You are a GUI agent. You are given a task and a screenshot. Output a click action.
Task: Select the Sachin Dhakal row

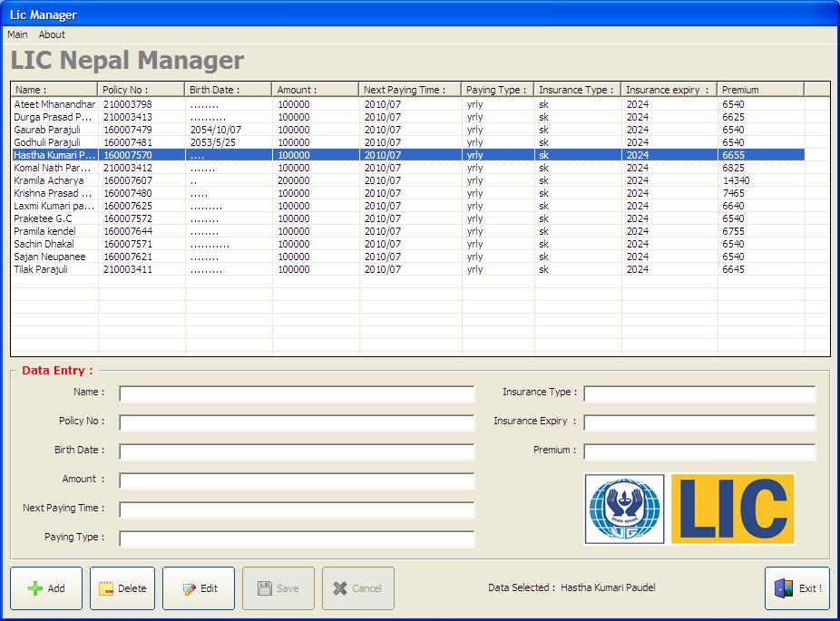pyautogui.click(x=408, y=244)
